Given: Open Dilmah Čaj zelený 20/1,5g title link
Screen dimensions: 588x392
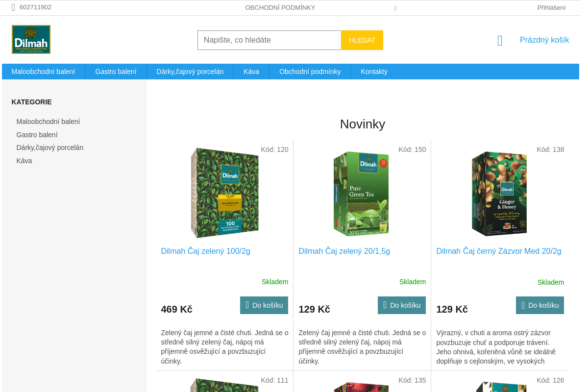Looking at the screenshot, I should coord(344,251).
